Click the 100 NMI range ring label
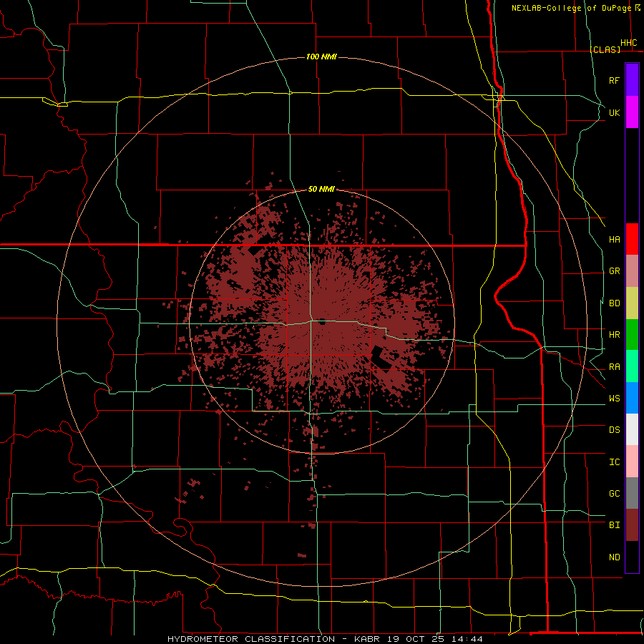 pyautogui.click(x=321, y=57)
